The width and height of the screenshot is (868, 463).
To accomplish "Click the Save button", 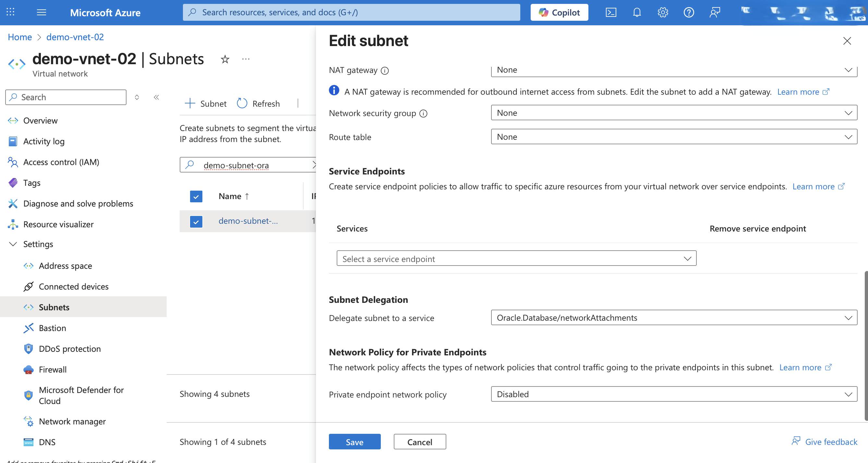I will pos(355,442).
